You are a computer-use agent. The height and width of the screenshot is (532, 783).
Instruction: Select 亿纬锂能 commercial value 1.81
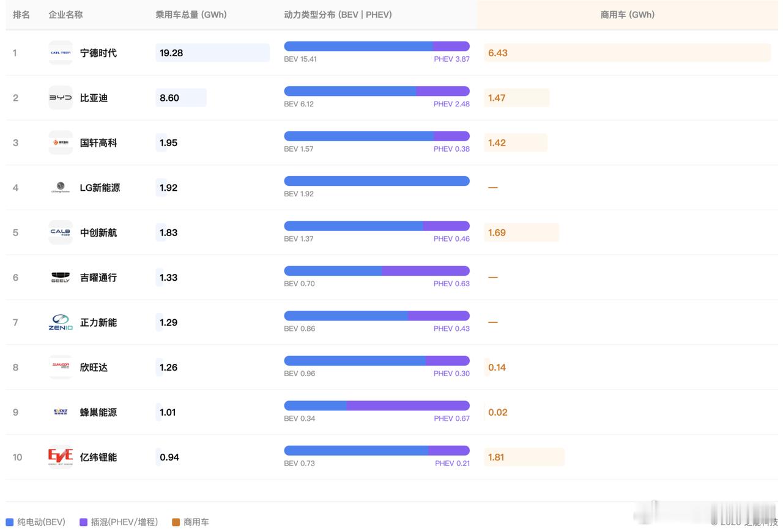tap(496, 457)
